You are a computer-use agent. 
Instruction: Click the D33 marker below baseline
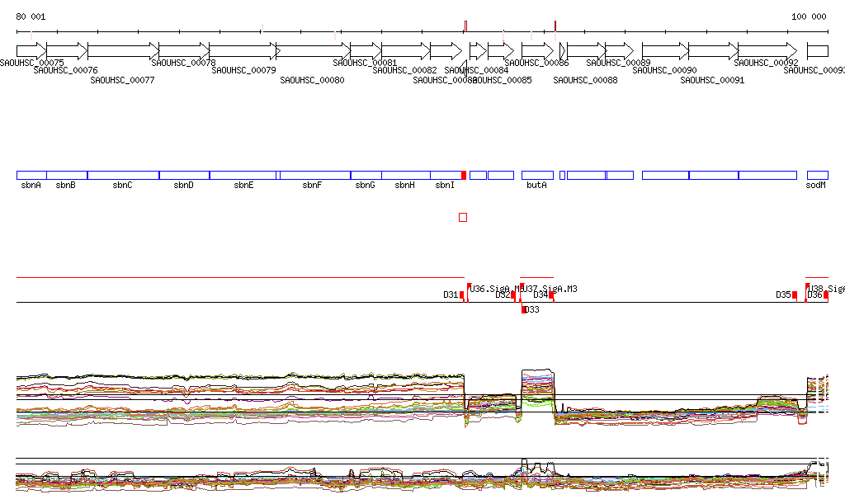(x=523, y=309)
